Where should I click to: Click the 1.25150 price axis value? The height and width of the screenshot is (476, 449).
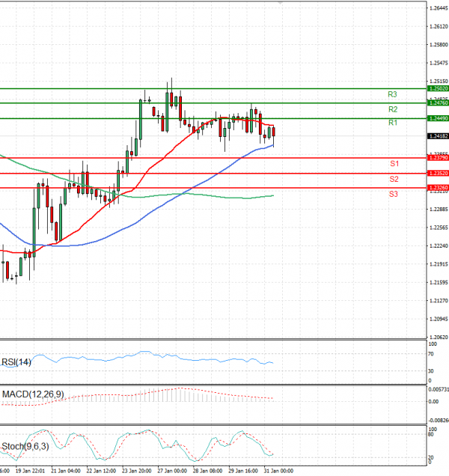(x=439, y=81)
